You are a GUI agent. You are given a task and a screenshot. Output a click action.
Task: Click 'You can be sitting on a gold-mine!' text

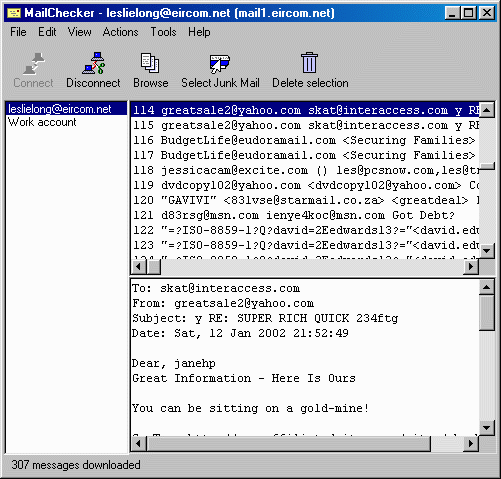pos(251,408)
